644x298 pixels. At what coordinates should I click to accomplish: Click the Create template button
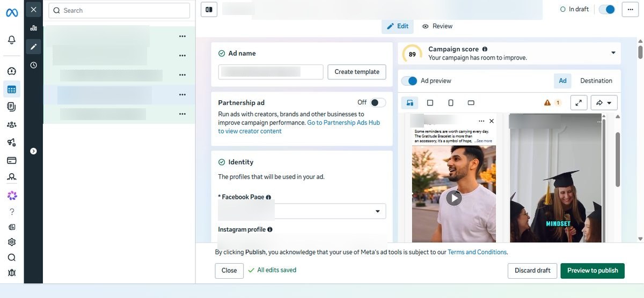pyautogui.click(x=357, y=72)
